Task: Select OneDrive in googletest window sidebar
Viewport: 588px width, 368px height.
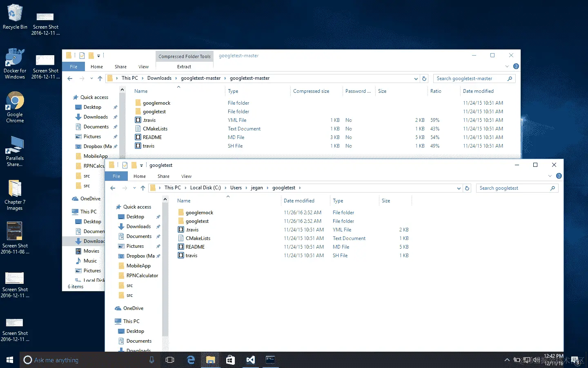Action: [129, 308]
